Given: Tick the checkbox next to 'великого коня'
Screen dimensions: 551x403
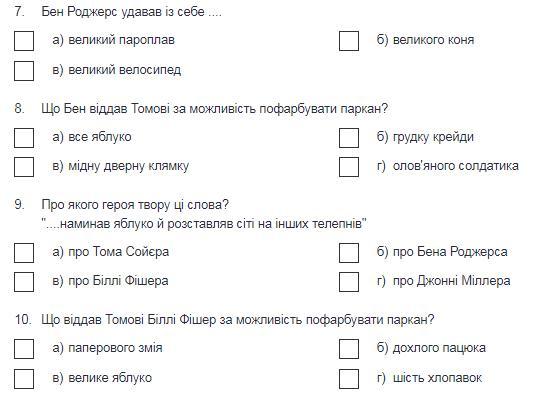Looking at the screenshot, I should click(349, 41).
